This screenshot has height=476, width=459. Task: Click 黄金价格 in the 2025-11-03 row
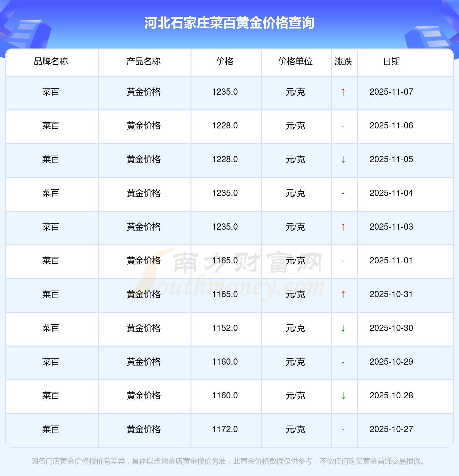(144, 227)
